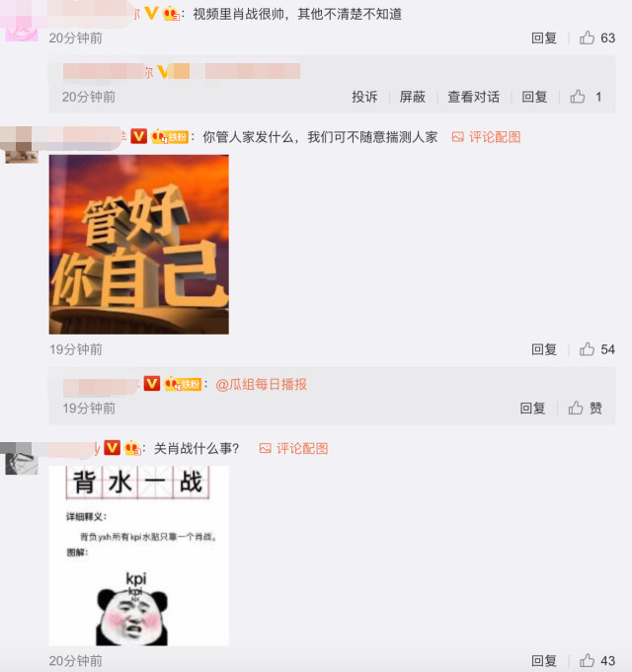Click the 赞 thumbs-up on the @瓜组每日播报 reply
Image resolution: width=632 pixels, height=672 pixels.
tap(576, 408)
